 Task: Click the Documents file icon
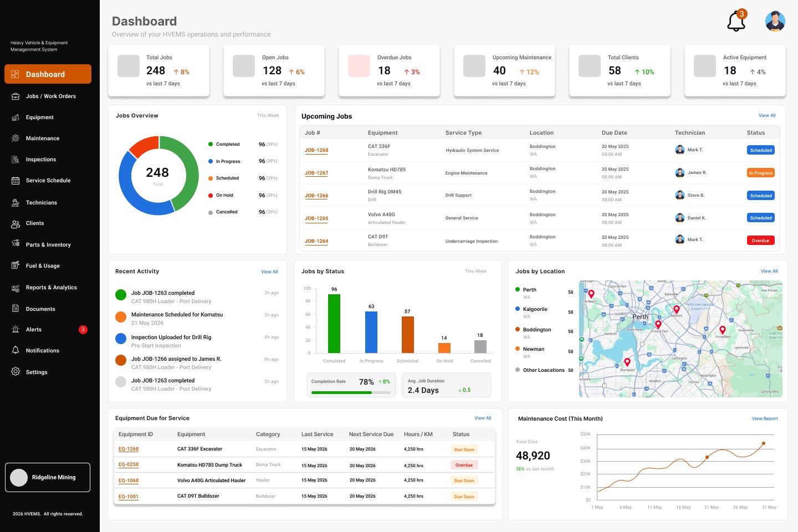click(16, 309)
